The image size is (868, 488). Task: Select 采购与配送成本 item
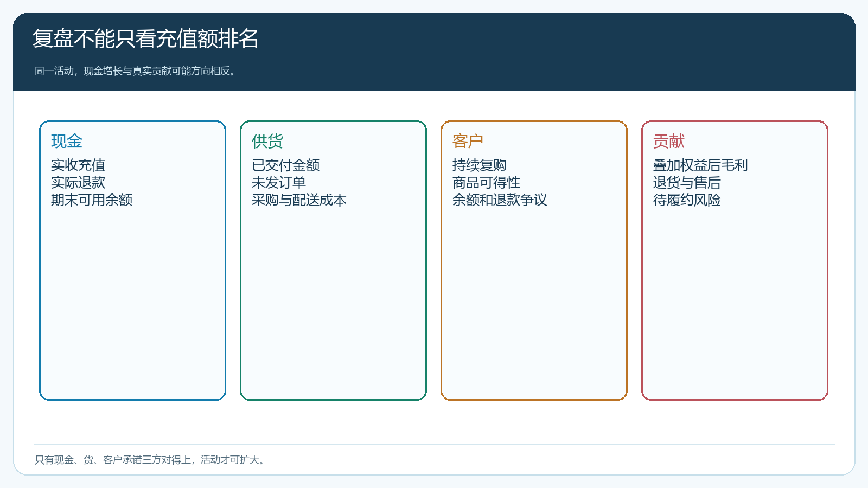click(x=299, y=200)
